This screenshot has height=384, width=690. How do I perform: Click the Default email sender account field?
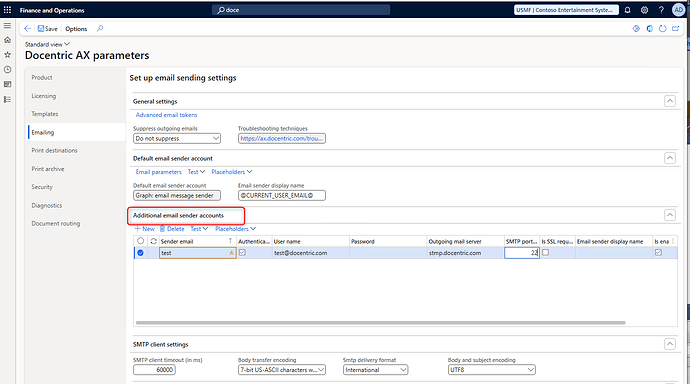coord(176,195)
